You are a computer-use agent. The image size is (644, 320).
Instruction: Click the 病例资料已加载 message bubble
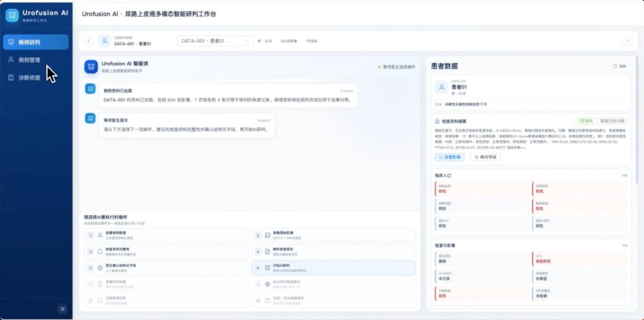228,96
